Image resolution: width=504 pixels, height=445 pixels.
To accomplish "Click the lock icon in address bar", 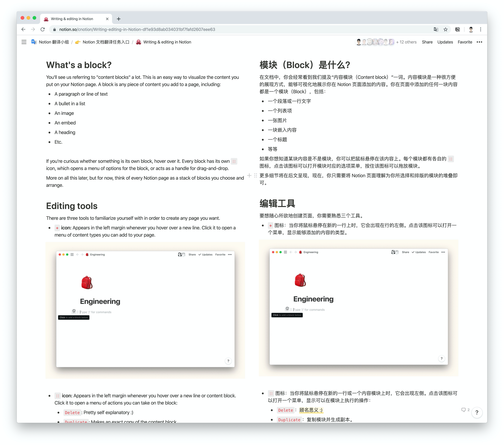I will click(x=55, y=29).
